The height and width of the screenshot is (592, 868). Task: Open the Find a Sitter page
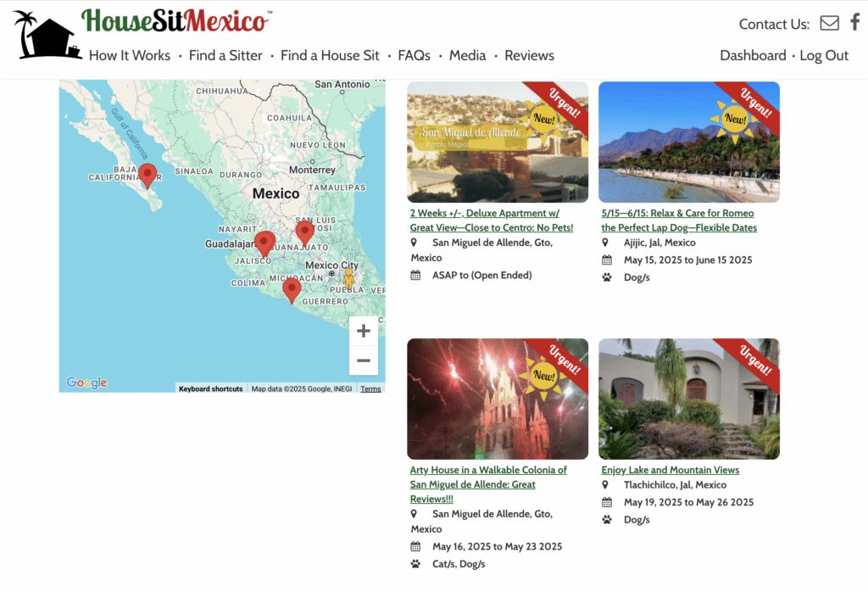tap(225, 55)
